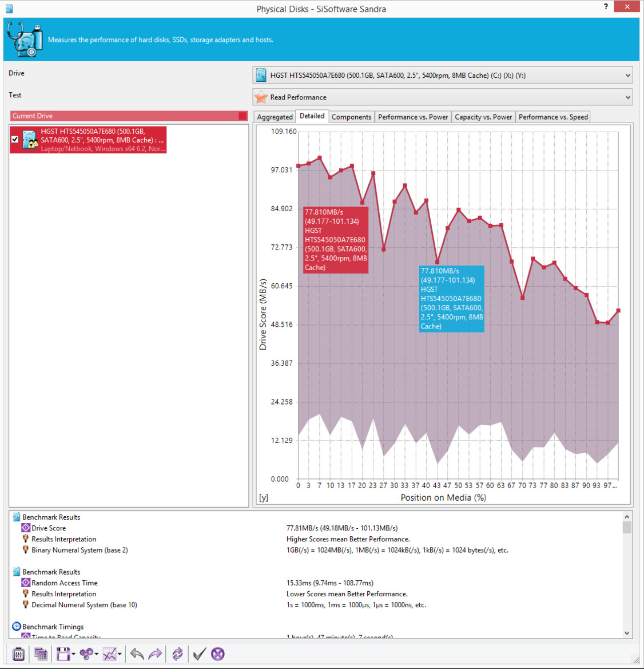Click the line chart icon in toolbar
This screenshot has width=644, height=669.
(x=110, y=654)
